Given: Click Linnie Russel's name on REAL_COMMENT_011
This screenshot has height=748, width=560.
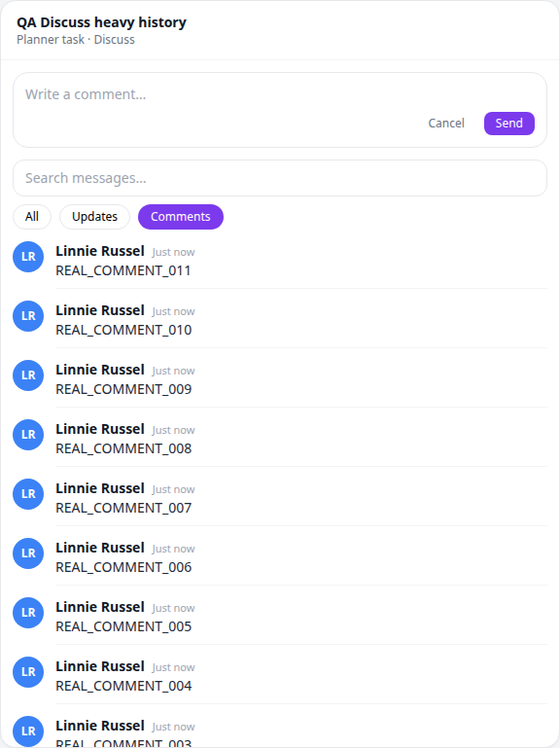Looking at the screenshot, I should pos(100,251).
